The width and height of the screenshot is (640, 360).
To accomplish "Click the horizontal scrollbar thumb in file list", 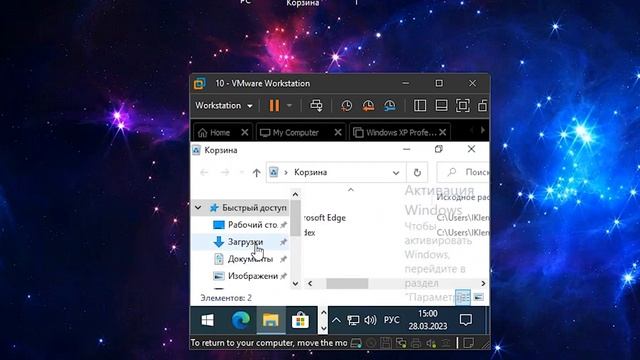I will (x=347, y=283).
